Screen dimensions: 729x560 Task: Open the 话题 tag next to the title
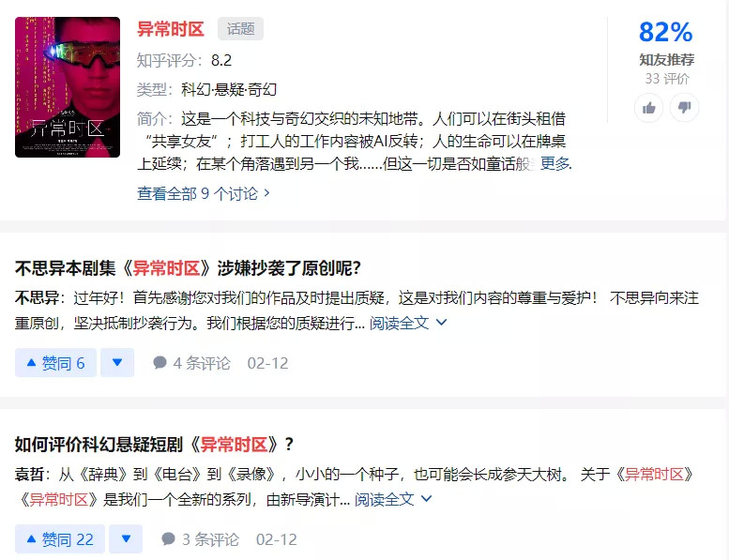pos(240,29)
